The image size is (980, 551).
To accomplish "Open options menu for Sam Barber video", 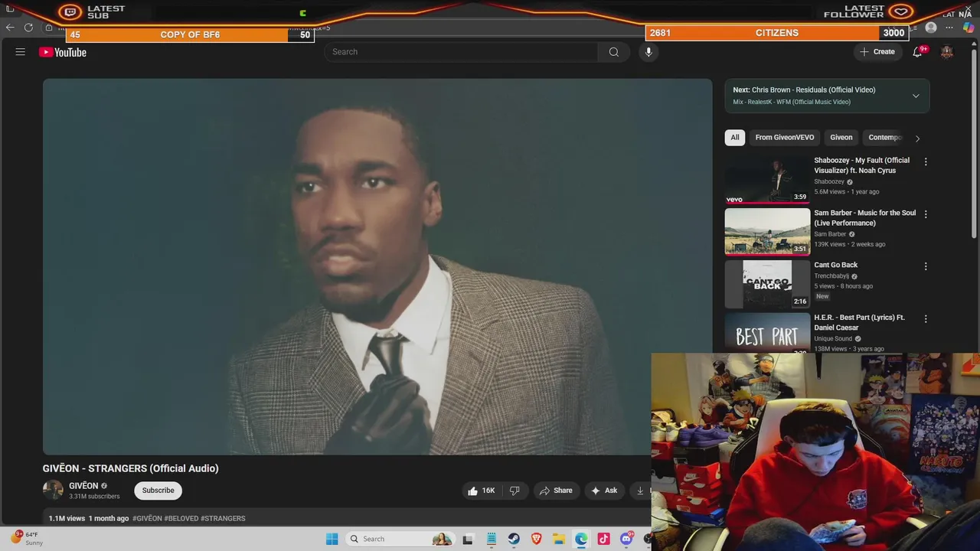I will (926, 214).
